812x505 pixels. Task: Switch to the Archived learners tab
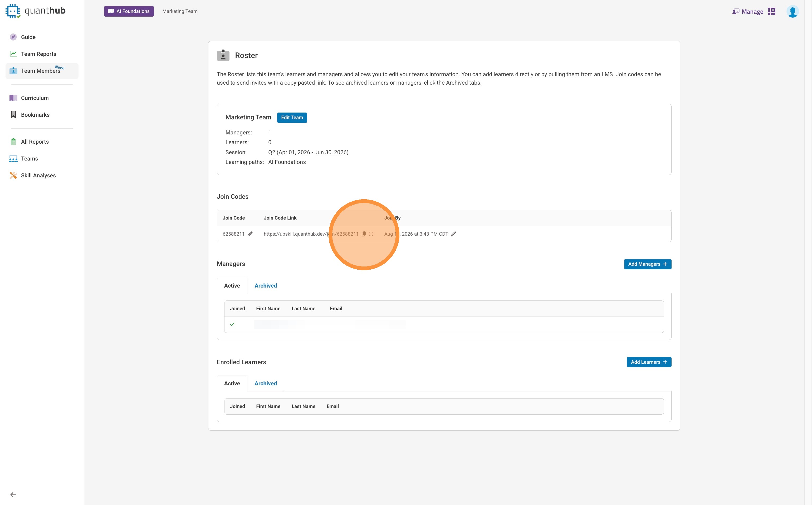point(265,383)
